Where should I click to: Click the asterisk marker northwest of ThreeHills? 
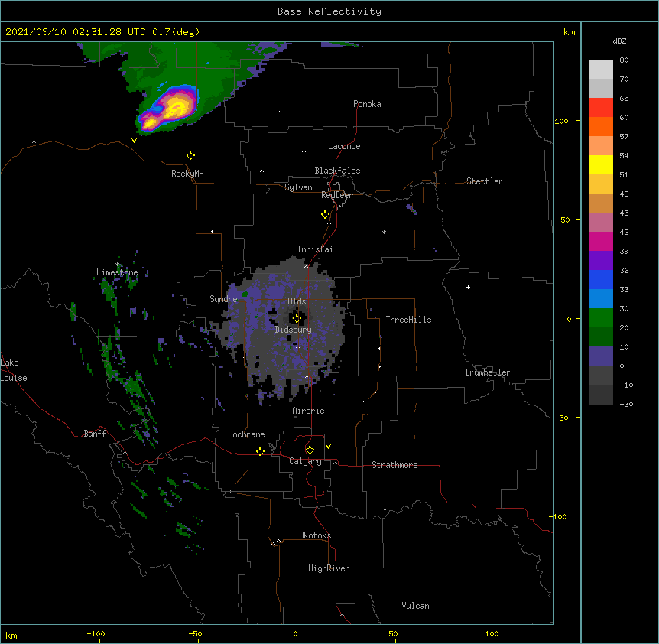384,232
